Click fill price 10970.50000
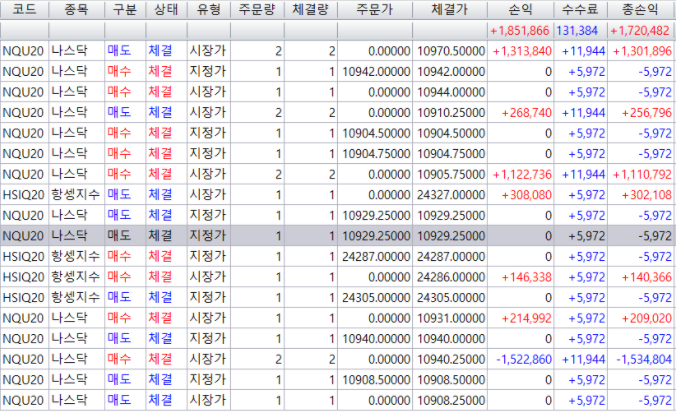The image size is (676, 412). click(x=451, y=51)
